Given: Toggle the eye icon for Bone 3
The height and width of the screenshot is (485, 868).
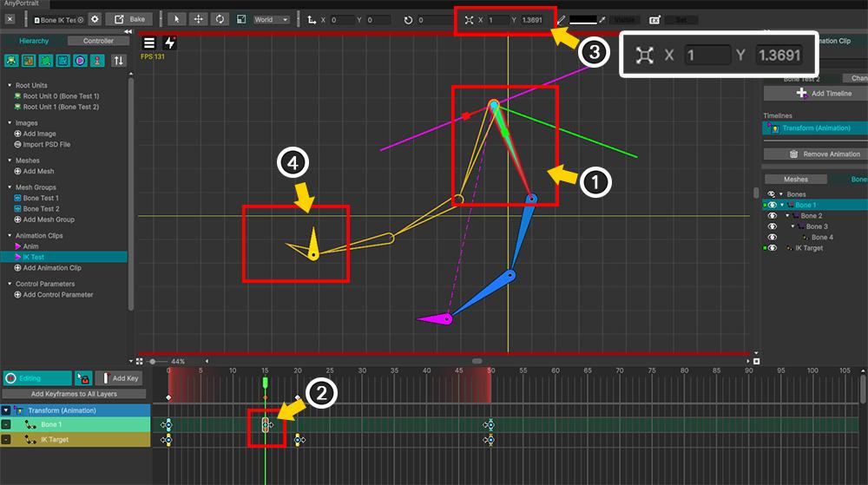Looking at the screenshot, I should pyautogui.click(x=773, y=226).
